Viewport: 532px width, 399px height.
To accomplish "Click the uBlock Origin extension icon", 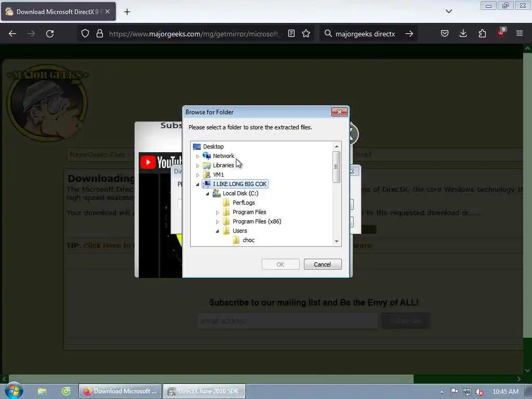I will click(501, 33).
